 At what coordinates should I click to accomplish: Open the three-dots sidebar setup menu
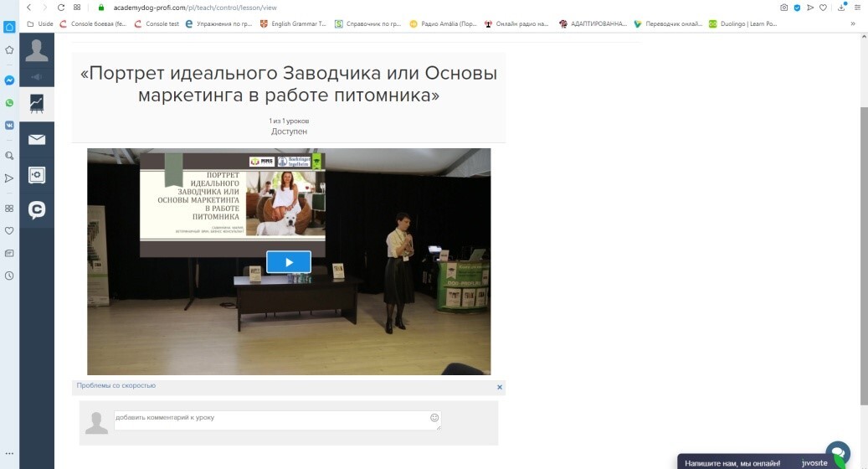point(9,453)
